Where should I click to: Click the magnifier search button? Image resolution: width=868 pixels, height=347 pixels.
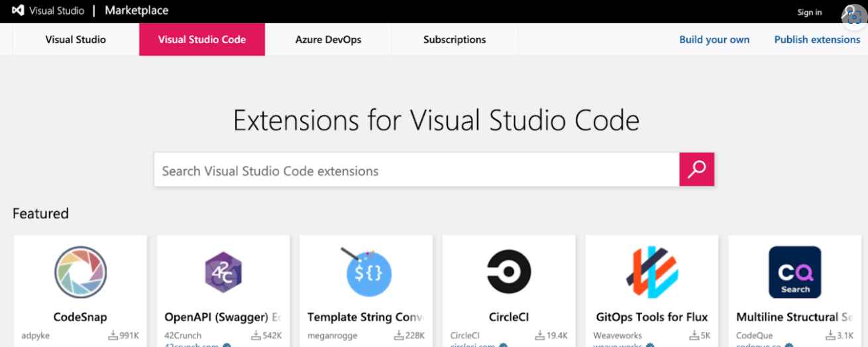click(x=696, y=169)
